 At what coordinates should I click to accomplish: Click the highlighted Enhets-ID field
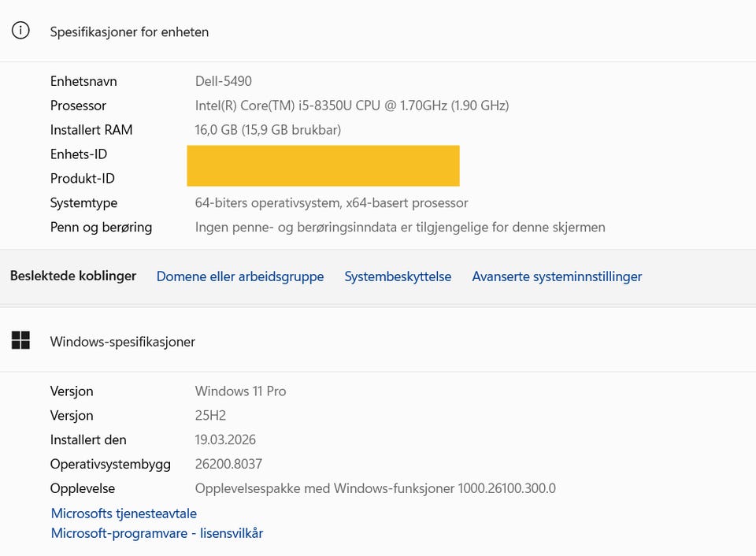(323, 154)
